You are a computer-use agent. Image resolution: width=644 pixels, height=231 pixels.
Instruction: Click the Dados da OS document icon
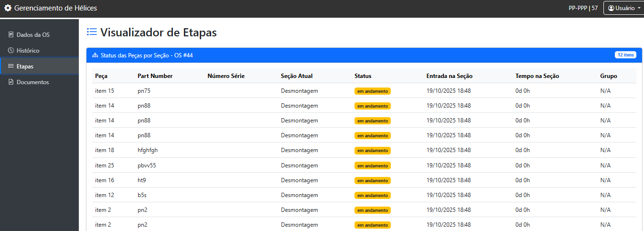pos(11,35)
